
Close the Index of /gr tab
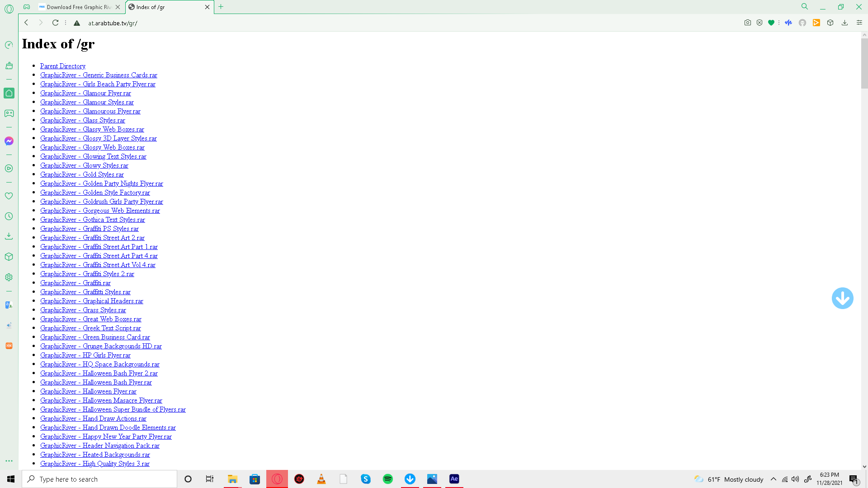(208, 7)
